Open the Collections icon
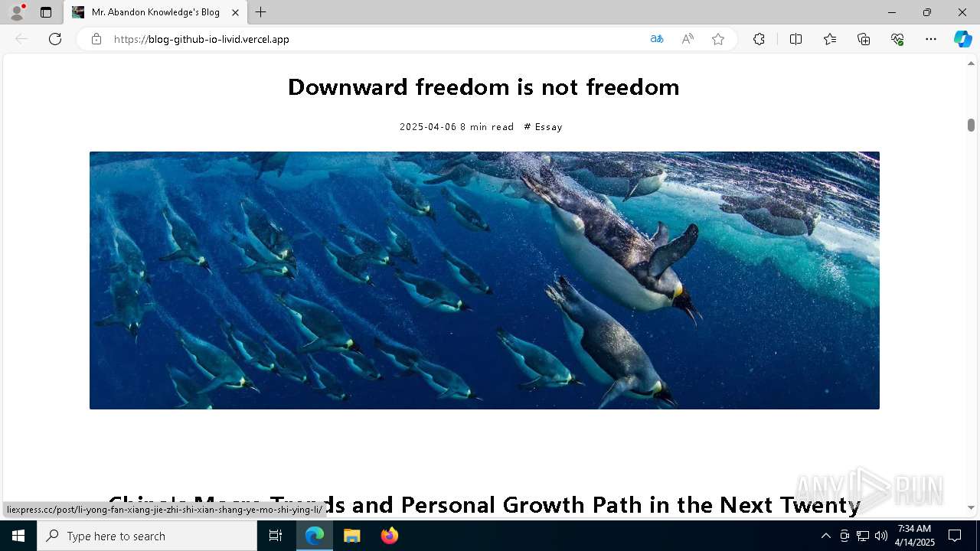The image size is (980, 551). [x=864, y=39]
